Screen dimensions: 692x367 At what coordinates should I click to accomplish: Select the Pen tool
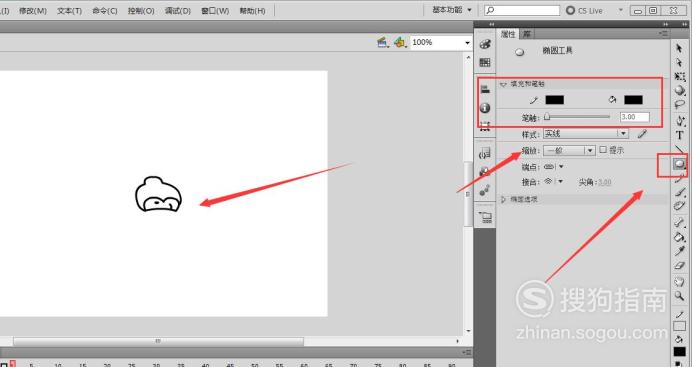(680, 120)
